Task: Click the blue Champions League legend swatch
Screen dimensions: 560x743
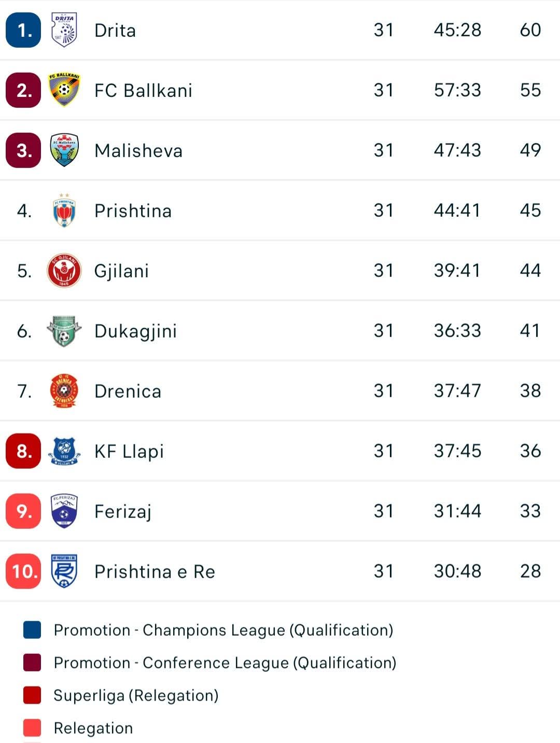Action: pyautogui.click(x=32, y=630)
